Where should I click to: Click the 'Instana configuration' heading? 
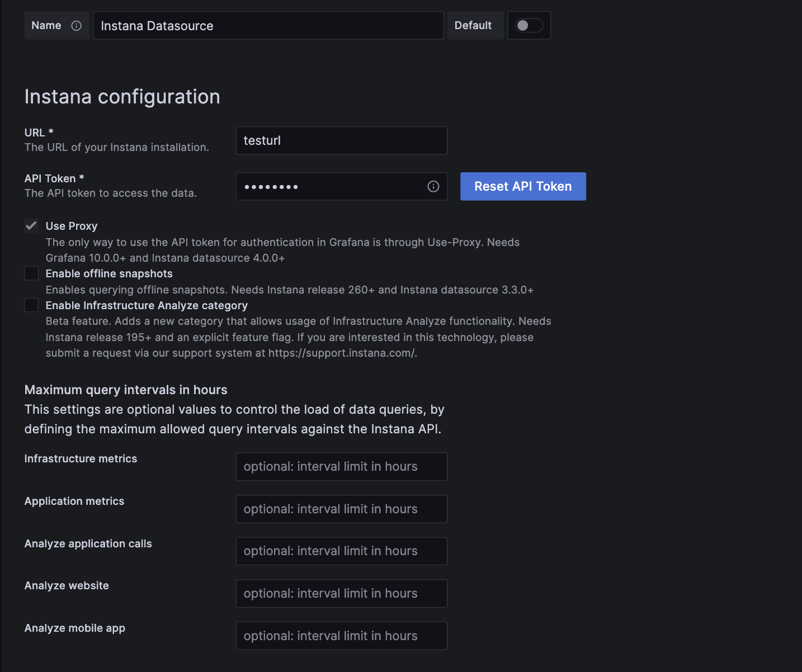click(x=122, y=97)
